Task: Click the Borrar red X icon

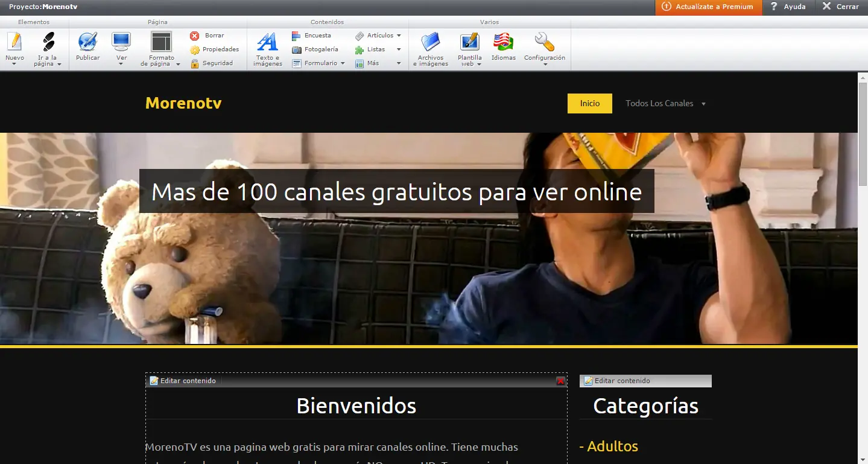Action: tap(194, 36)
